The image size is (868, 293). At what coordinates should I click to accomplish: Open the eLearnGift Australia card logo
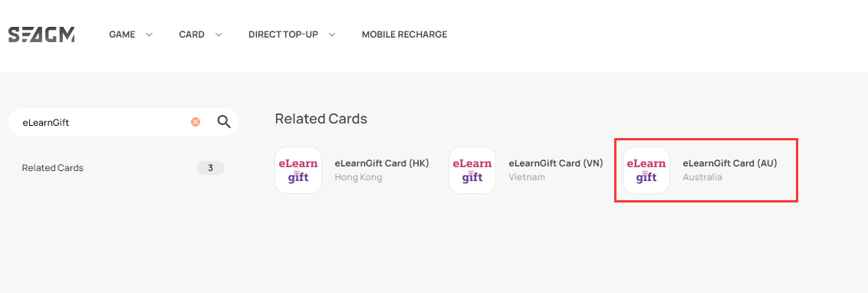tap(646, 170)
